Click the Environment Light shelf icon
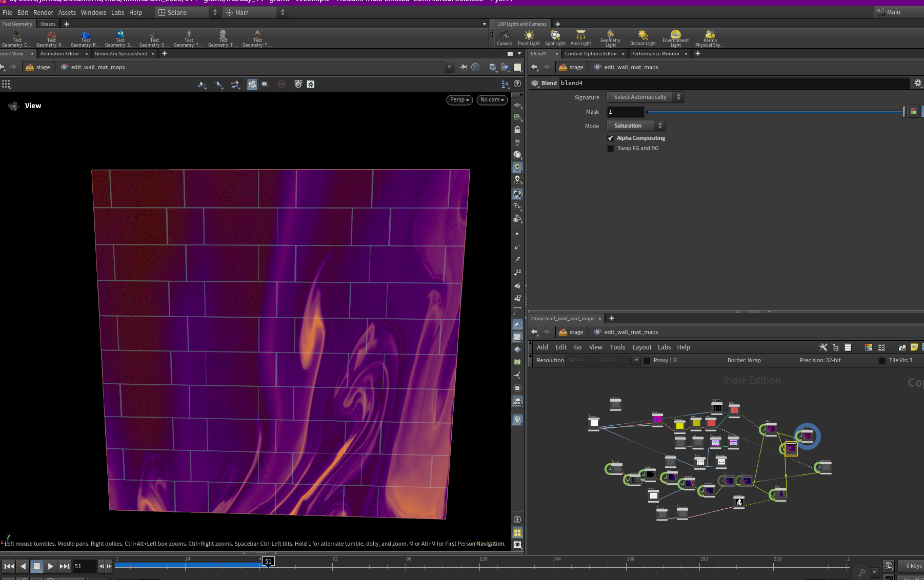 click(676, 38)
